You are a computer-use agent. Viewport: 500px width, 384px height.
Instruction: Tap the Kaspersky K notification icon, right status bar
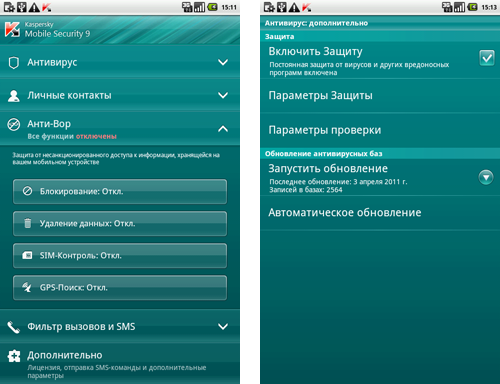click(306, 7)
